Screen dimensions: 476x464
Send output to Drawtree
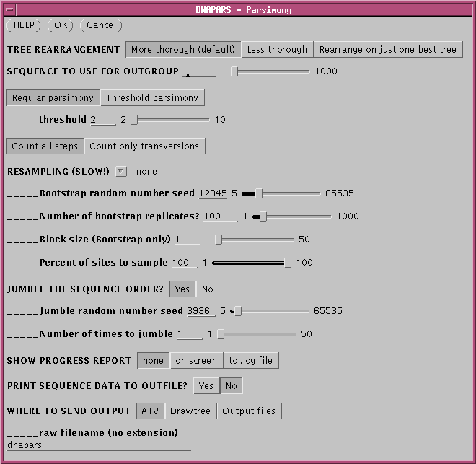click(x=190, y=411)
